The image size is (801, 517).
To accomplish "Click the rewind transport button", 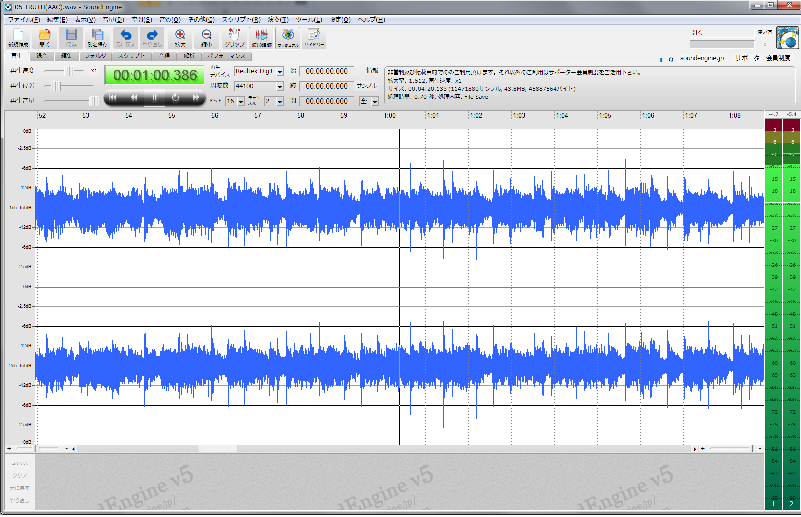I will click(x=134, y=98).
